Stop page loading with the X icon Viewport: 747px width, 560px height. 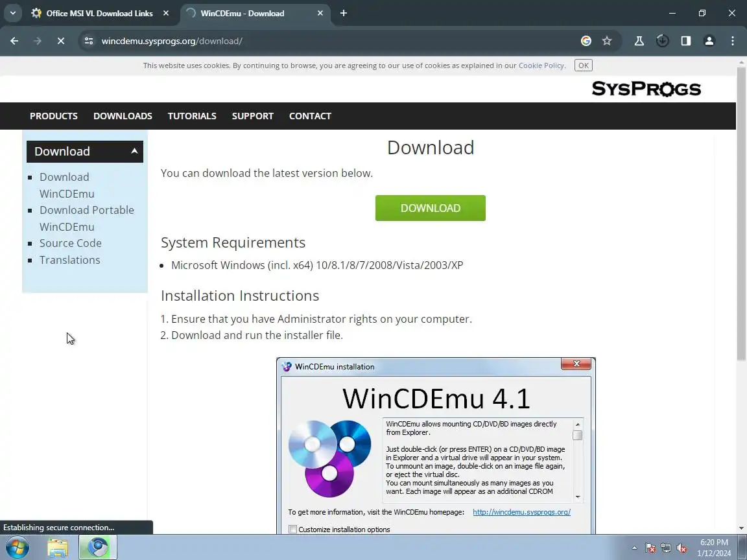[60, 41]
